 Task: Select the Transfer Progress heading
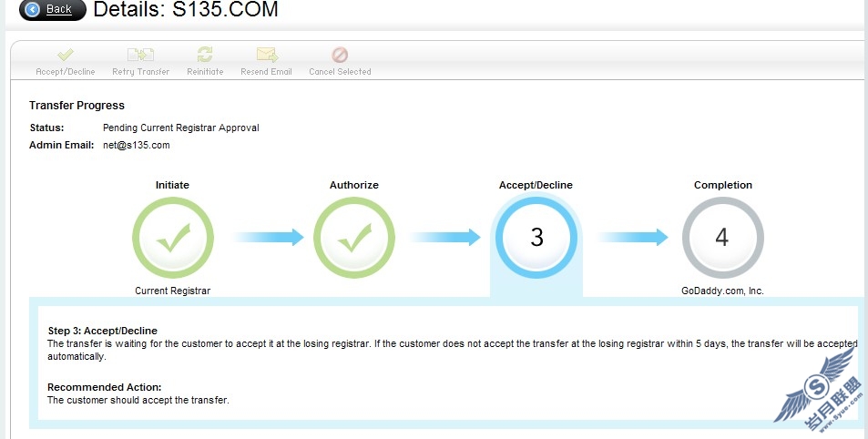[77, 106]
